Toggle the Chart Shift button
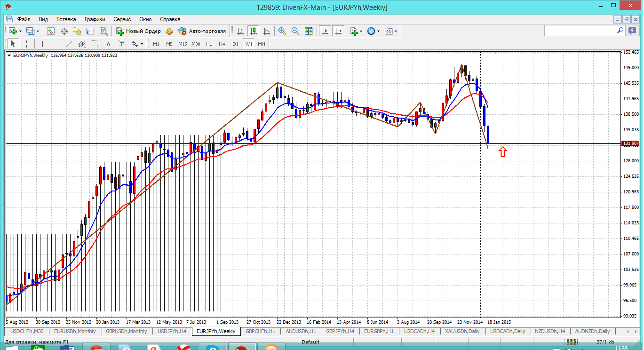Image resolution: width=644 pixels, height=350 pixels. (x=338, y=31)
